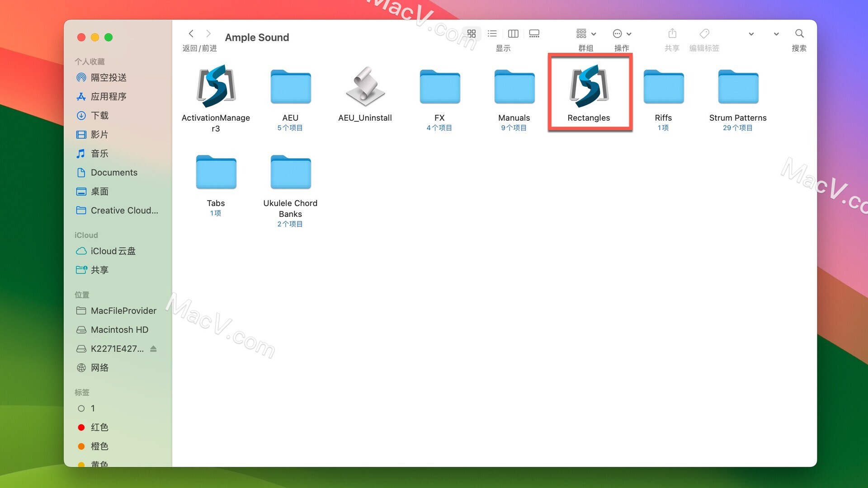Image resolution: width=868 pixels, height=488 pixels.
Task: Open the Manuals folder
Action: pyautogui.click(x=514, y=86)
